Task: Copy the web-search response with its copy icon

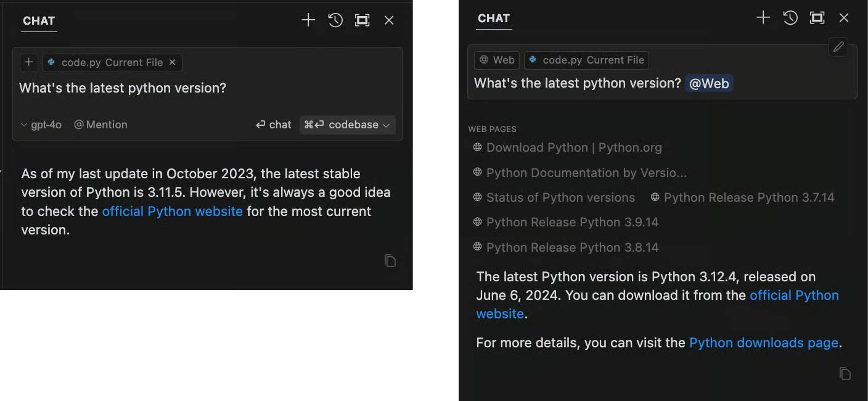Action: click(x=845, y=373)
